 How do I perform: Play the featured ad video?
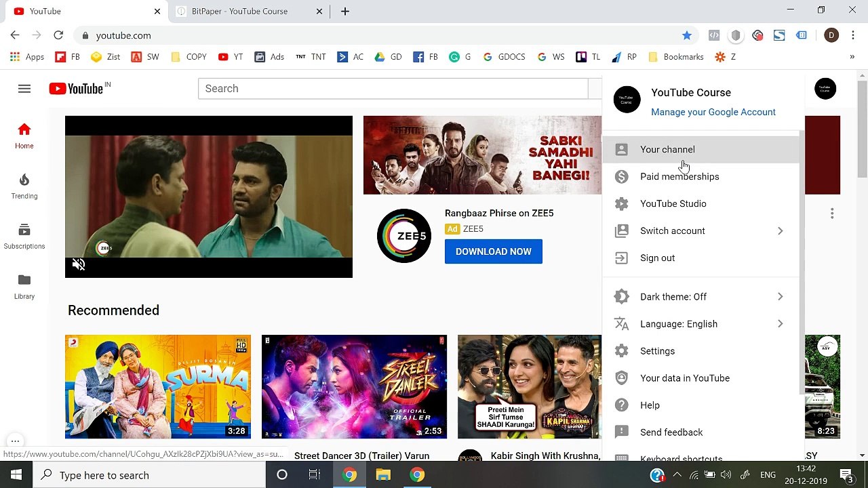click(x=209, y=197)
